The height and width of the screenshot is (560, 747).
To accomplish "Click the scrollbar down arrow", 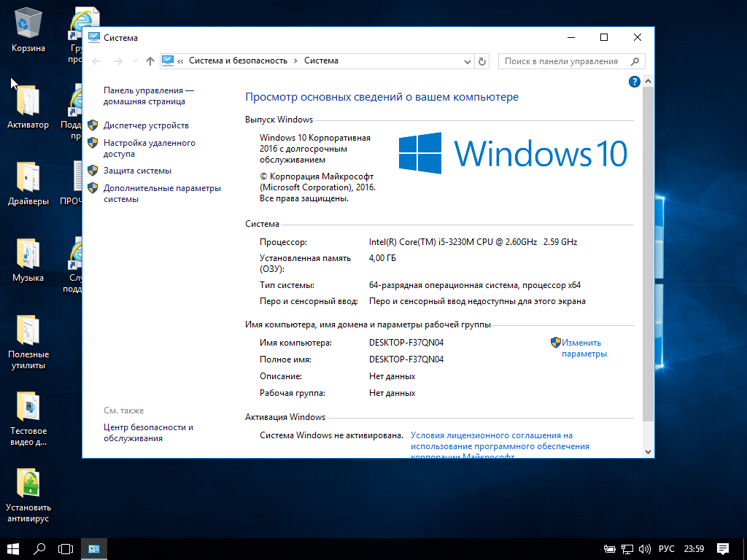I will pos(649,451).
